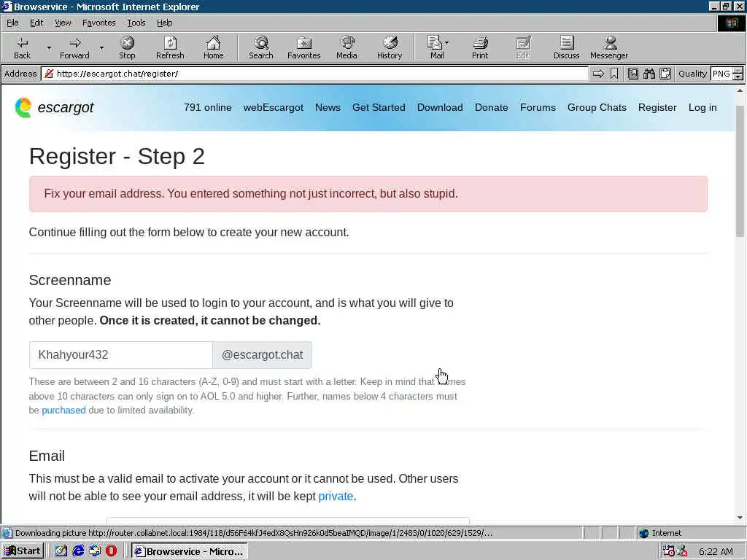
Task: Launch Opera from the quick launch bar
Action: point(111,551)
